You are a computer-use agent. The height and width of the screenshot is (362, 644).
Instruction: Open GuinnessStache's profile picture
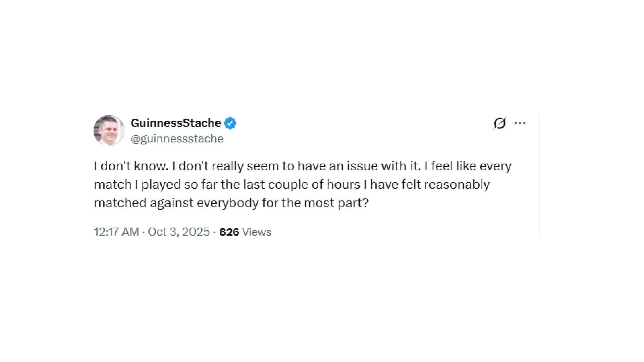coord(109,130)
